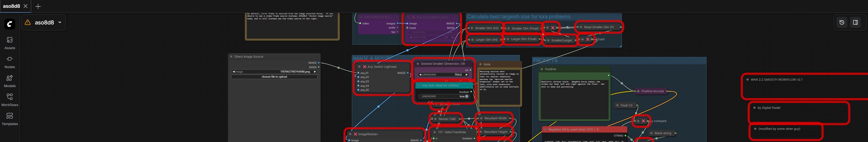Viewport: 868px width, 142px height.
Task: Select next image in Direct Image Source
Action: click(315, 72)
